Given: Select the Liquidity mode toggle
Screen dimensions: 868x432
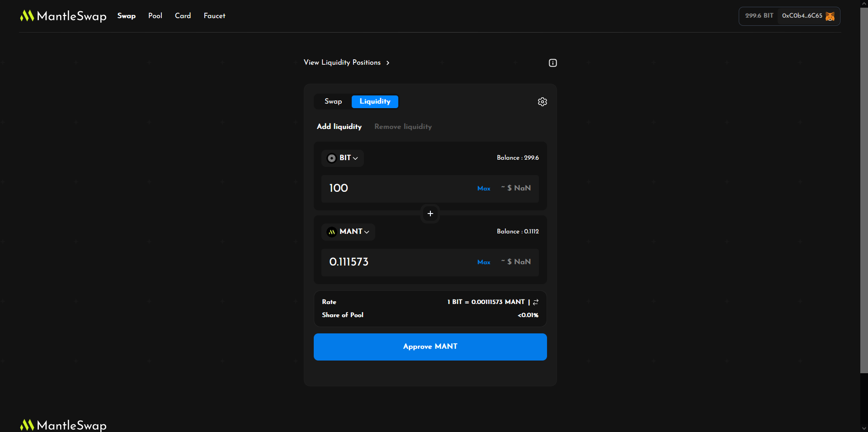Looking at the screenshot, I should 375,102.
